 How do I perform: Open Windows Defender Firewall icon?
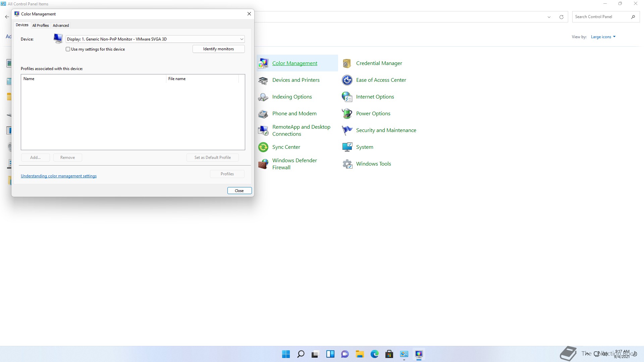tap(263, 164)
